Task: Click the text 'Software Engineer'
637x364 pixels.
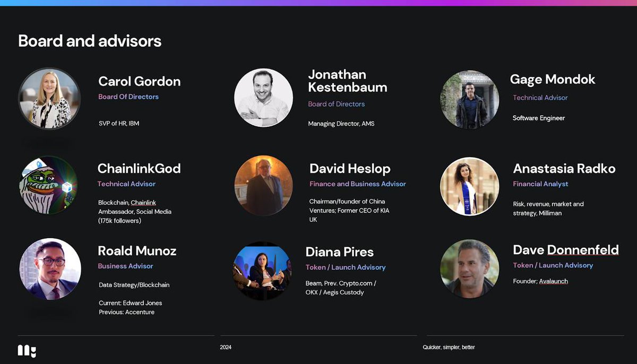Action: [539, 118]
